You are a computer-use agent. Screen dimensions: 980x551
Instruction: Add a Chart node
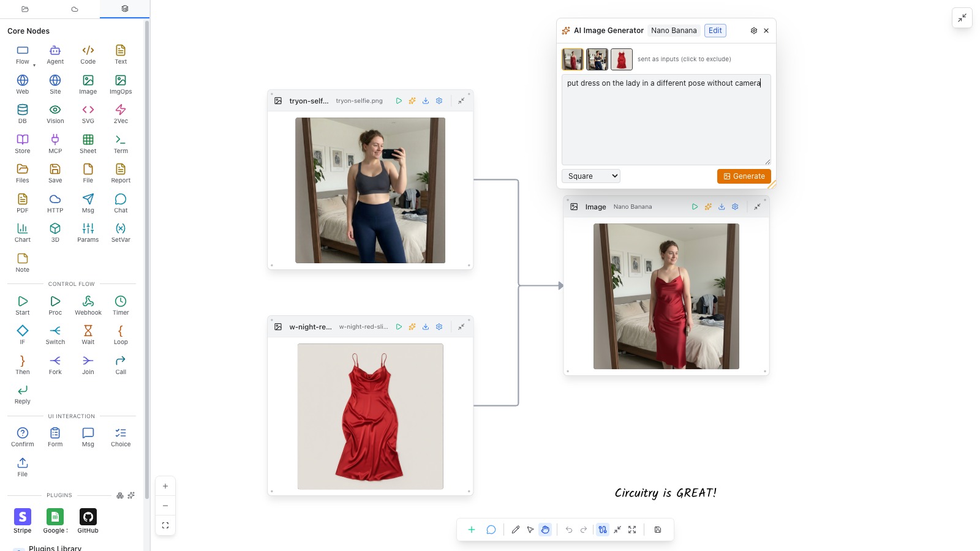[23, 233]
